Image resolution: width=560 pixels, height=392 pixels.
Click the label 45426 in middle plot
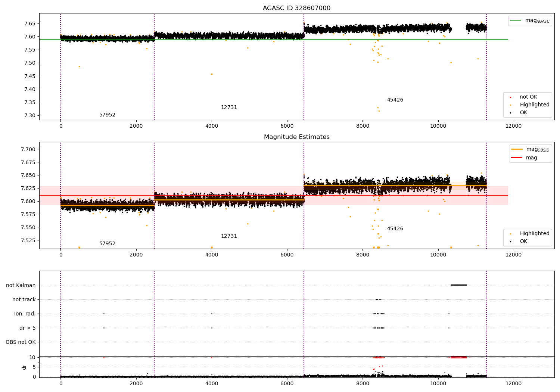point(395,229)
